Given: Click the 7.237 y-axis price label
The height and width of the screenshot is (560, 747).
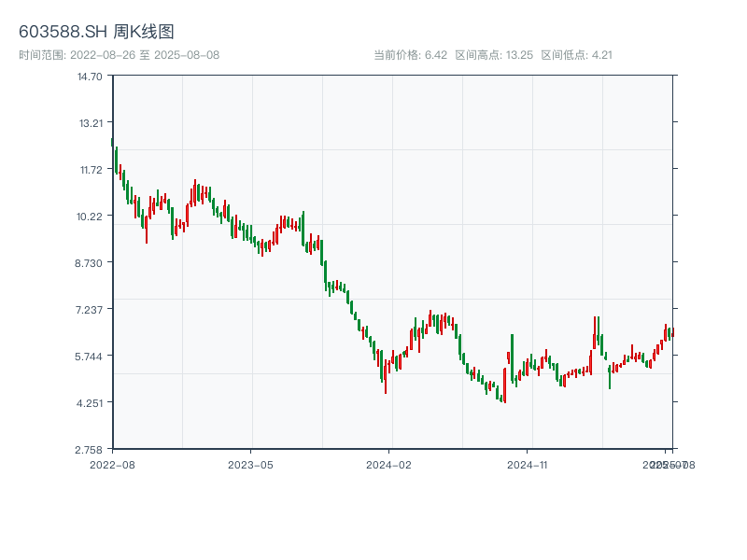Looking at the screenshot, I should [x=90, y=310].
